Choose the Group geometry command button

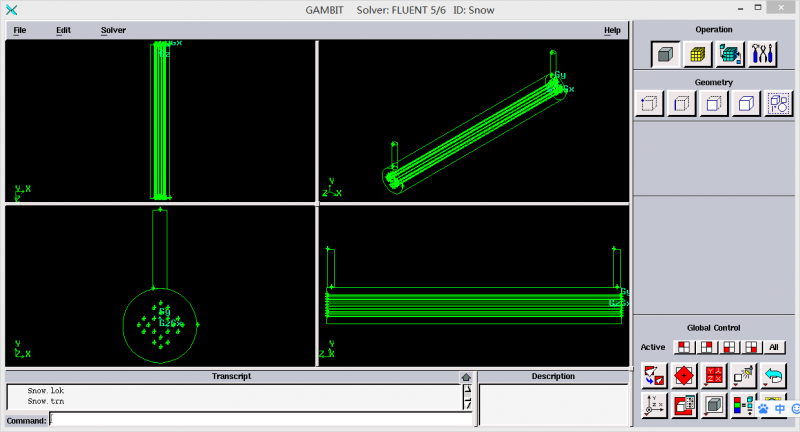point(779,104)
